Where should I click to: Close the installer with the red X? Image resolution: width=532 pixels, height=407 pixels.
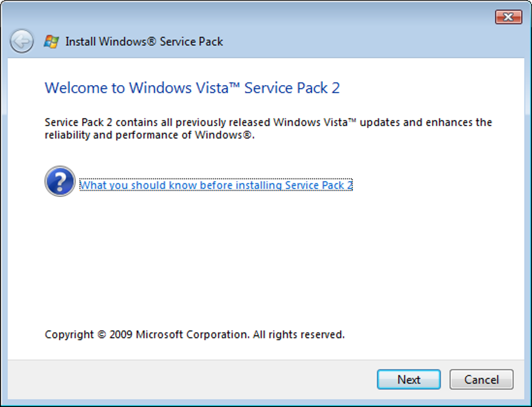tap(508, 17)
